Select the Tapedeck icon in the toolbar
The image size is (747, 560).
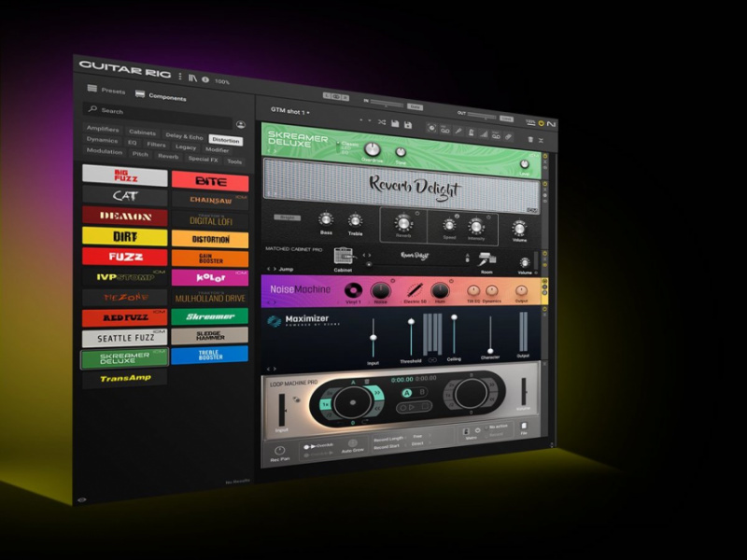pos(445,129)
